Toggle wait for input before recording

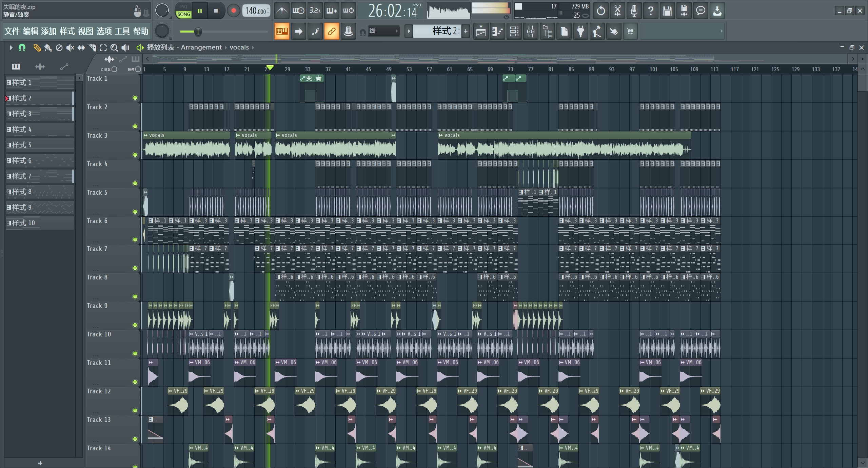pos(298,11)
